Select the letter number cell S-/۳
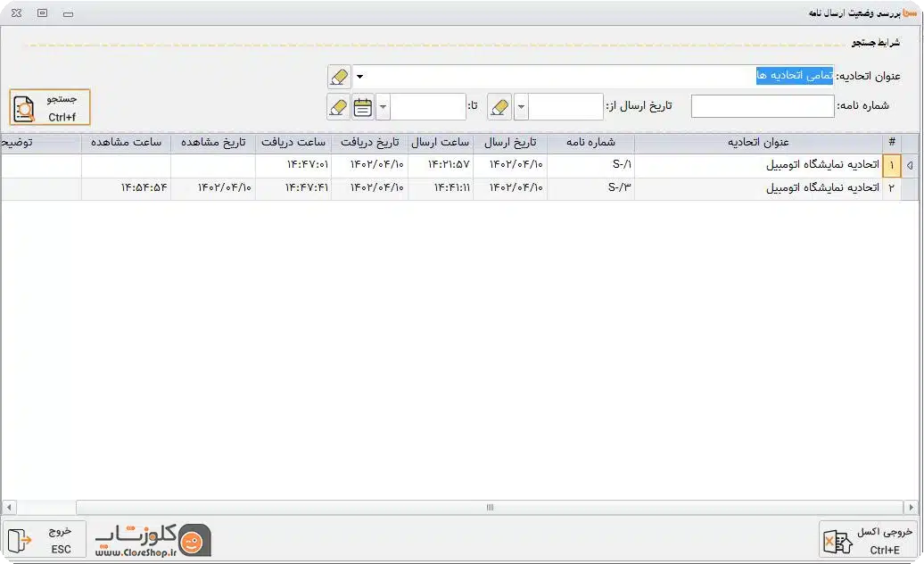 click(591, 188)
